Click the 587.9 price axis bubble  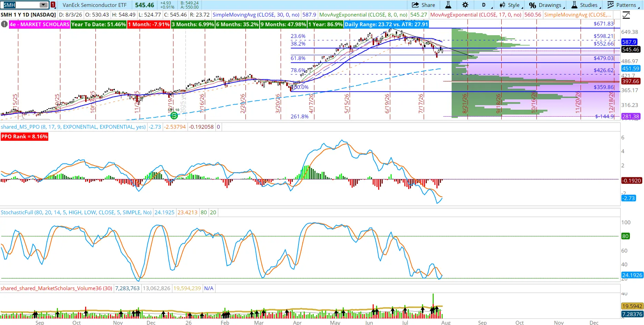point(629,42)
